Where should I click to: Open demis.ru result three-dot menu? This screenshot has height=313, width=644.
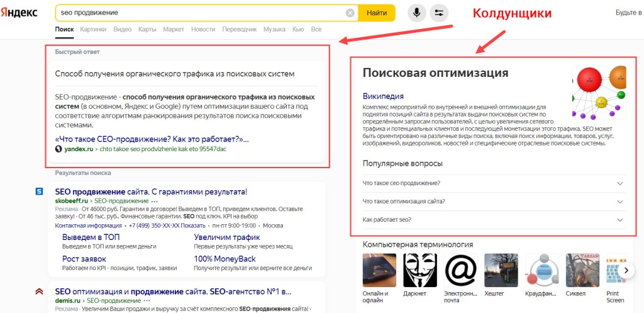[147, 300]
